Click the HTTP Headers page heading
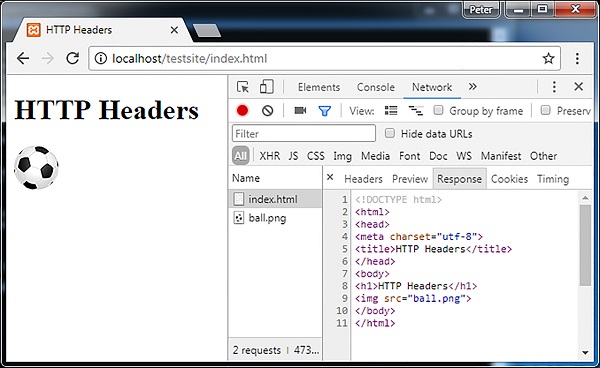 tap(106, 110)
